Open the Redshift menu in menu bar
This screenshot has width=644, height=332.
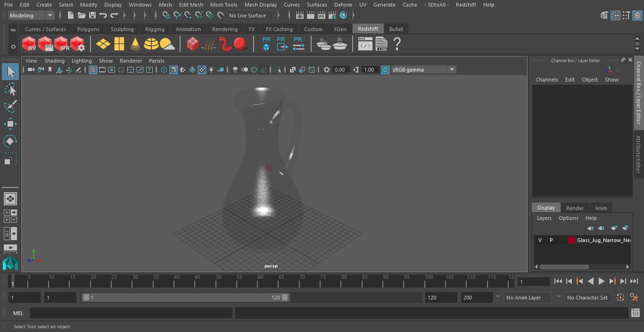point(466,5)
